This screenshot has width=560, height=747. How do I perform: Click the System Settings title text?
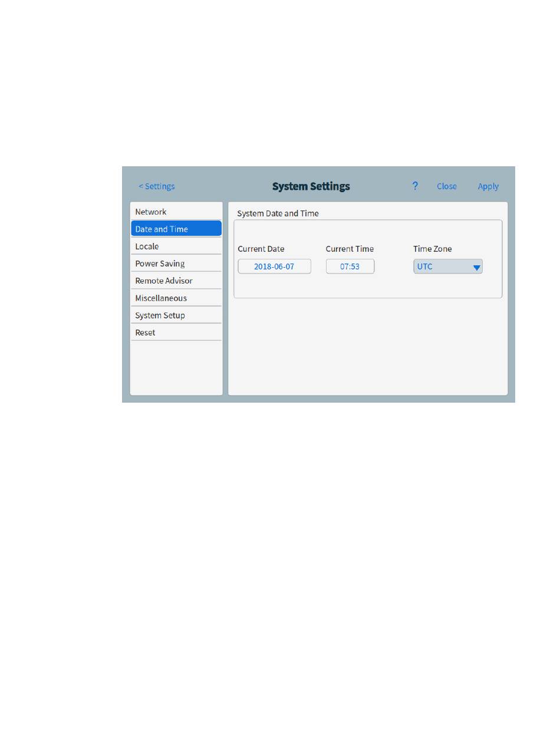tap(311, 186)
